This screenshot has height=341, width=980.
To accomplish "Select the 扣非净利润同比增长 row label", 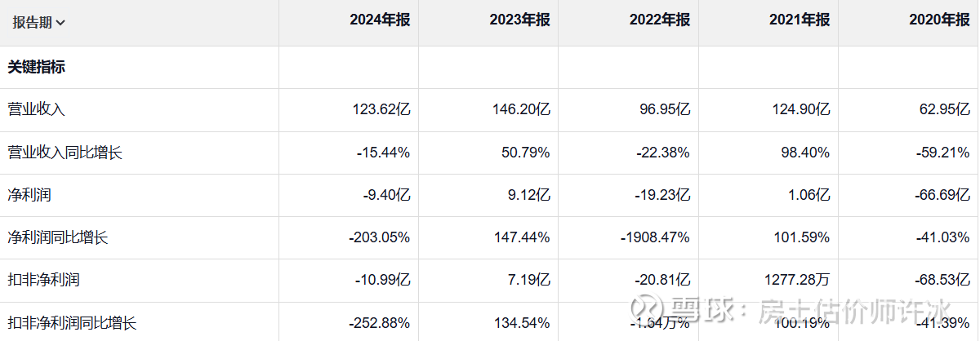I will tap(72, 322).
